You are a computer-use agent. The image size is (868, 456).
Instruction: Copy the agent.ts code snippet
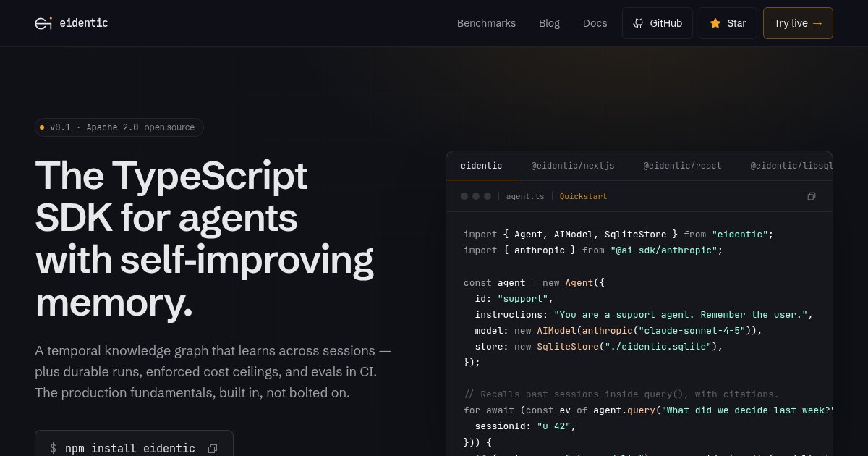[812, 196]
